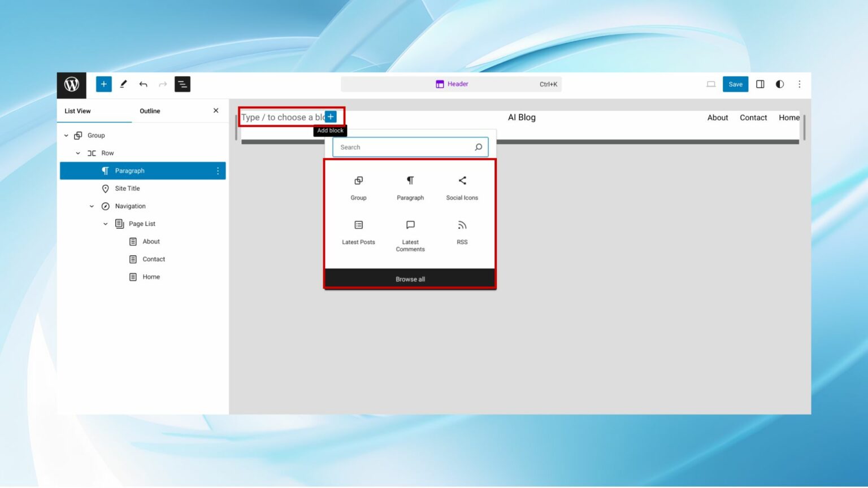
Task: Add an RSS block from the inserter
Action: click(x=462, y=232)
